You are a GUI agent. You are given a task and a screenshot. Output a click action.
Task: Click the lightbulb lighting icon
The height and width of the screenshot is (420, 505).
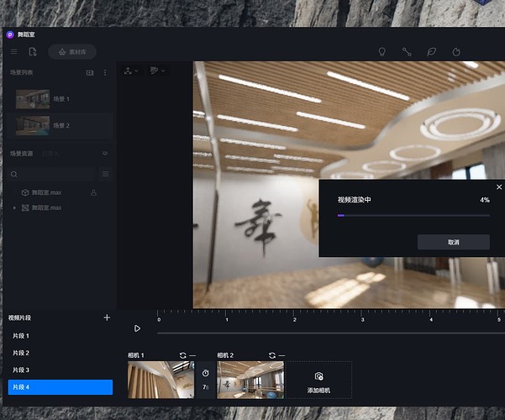[x=381, y=52]
